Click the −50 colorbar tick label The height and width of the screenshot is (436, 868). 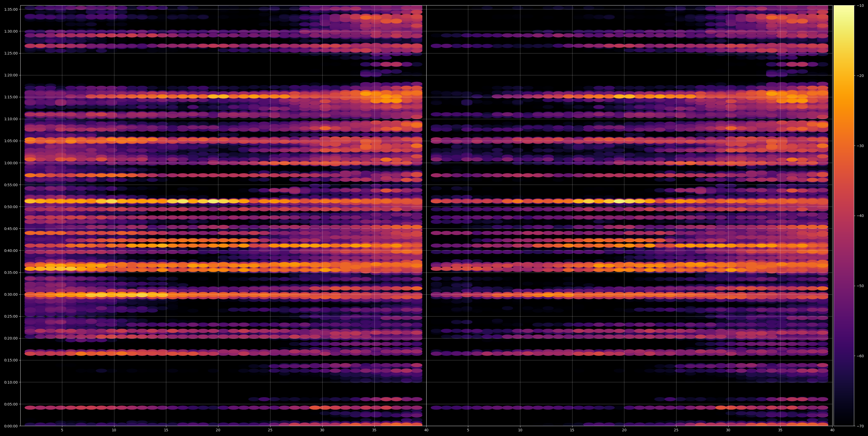[860, 286]
